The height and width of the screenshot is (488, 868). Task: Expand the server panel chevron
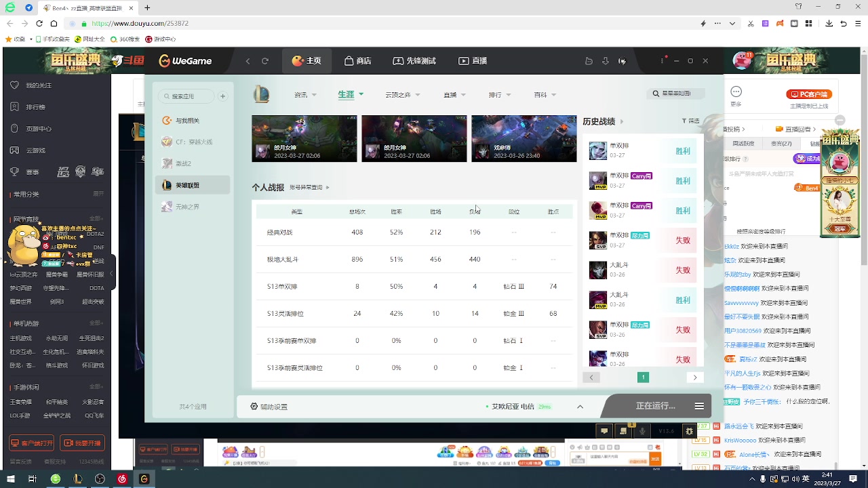tap(580, 407)
